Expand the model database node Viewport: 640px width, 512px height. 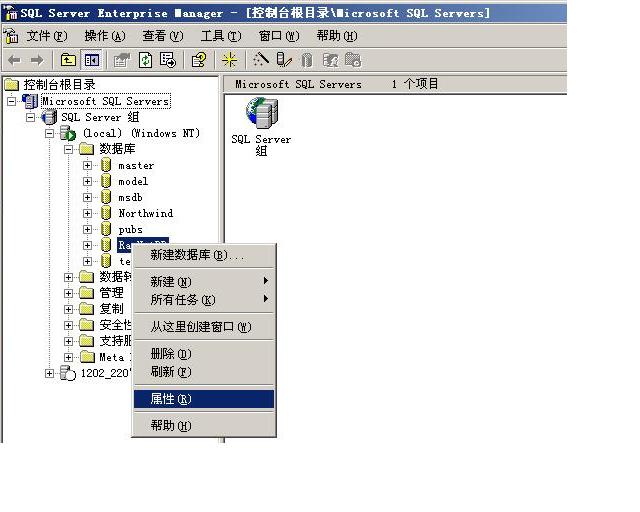tap(87, 181)
